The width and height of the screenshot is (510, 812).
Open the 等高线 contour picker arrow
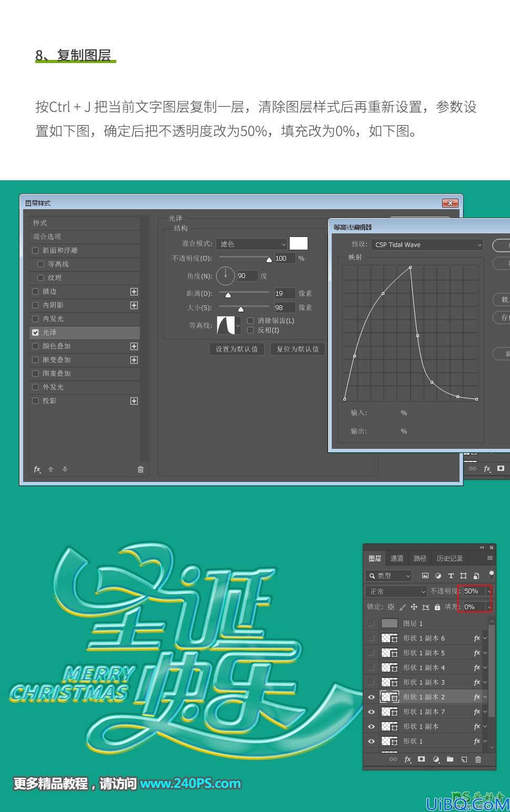point(238,325)
